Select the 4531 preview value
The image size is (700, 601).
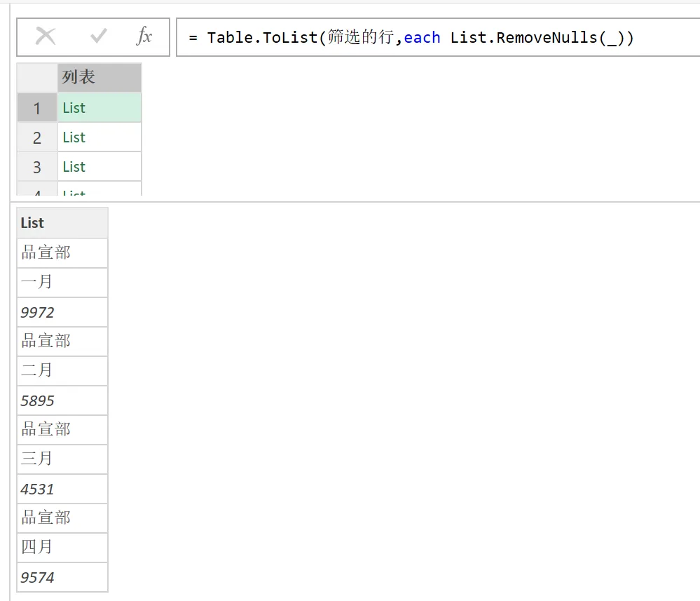[62, 489]
